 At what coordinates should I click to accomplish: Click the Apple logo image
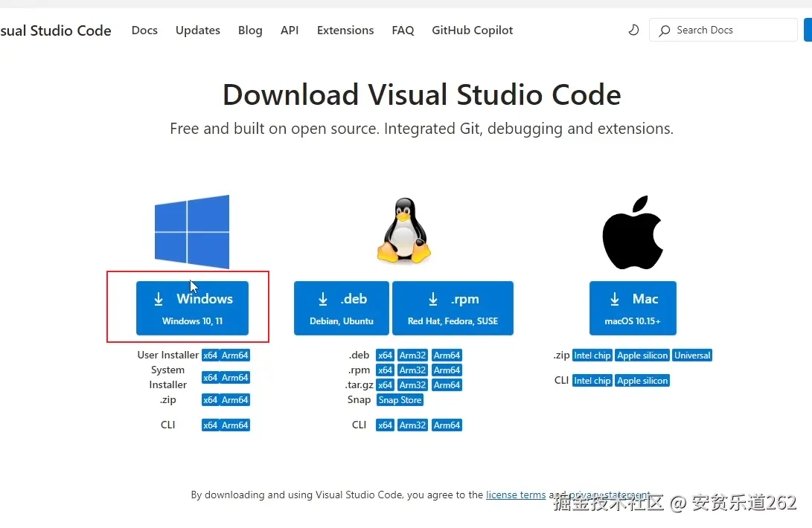point(633,232)
